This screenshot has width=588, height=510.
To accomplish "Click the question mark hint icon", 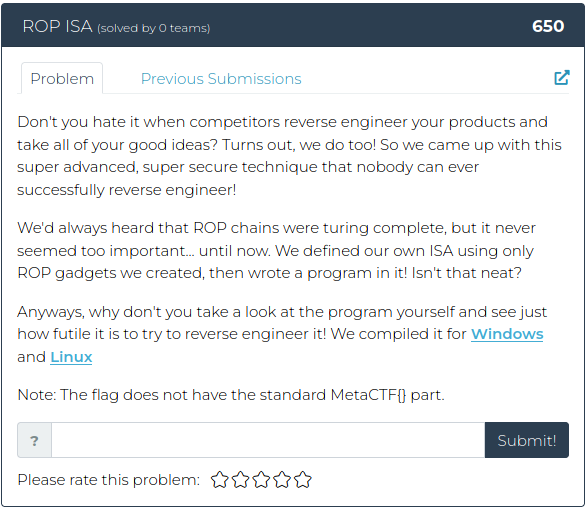I will (x=34, y=440).
